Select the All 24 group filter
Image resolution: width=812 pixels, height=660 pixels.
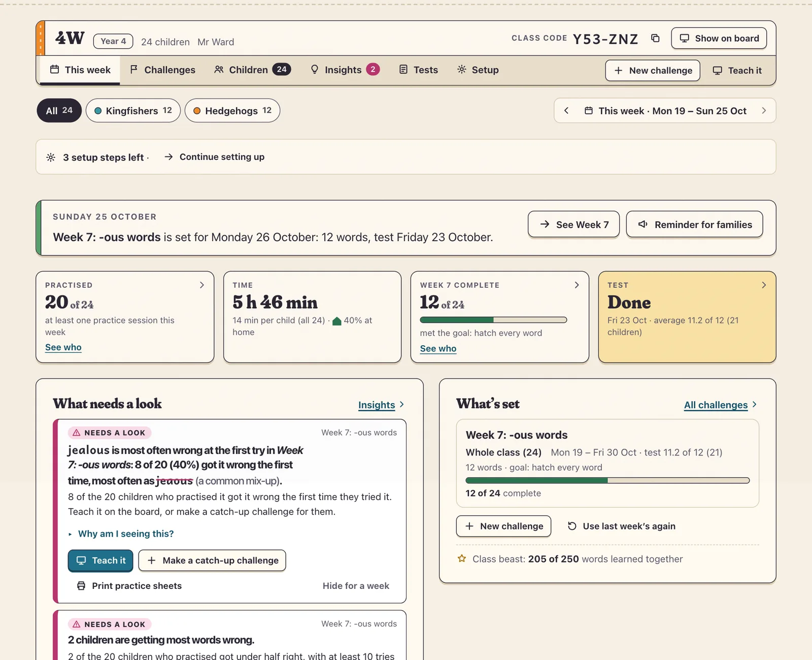tap(59, 111)
